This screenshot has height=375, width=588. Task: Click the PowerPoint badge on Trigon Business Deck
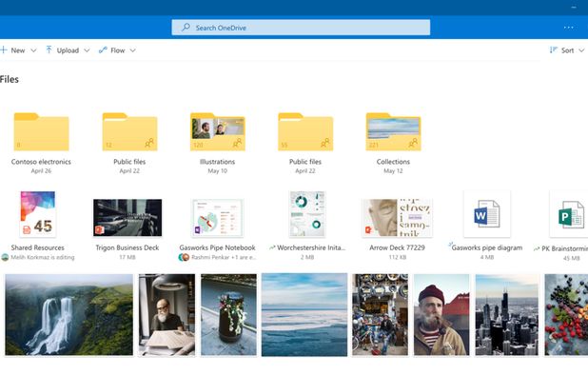click(x=99, y=229)
